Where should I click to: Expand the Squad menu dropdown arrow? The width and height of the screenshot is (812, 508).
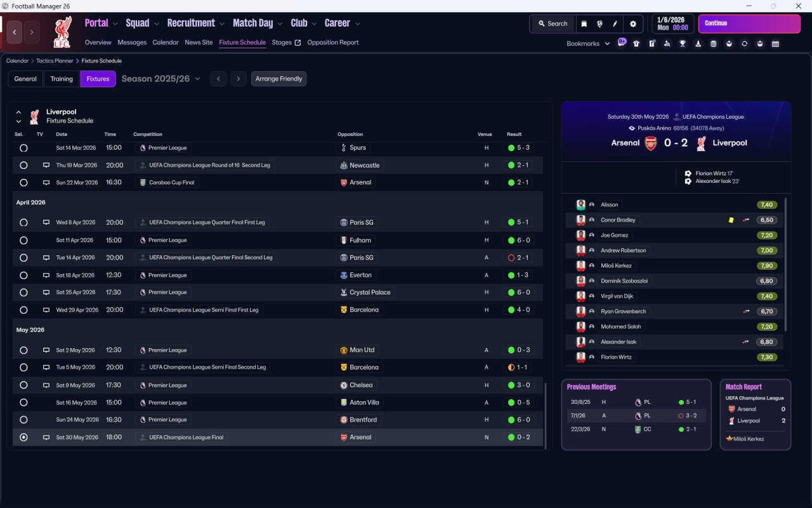point(156,23)
